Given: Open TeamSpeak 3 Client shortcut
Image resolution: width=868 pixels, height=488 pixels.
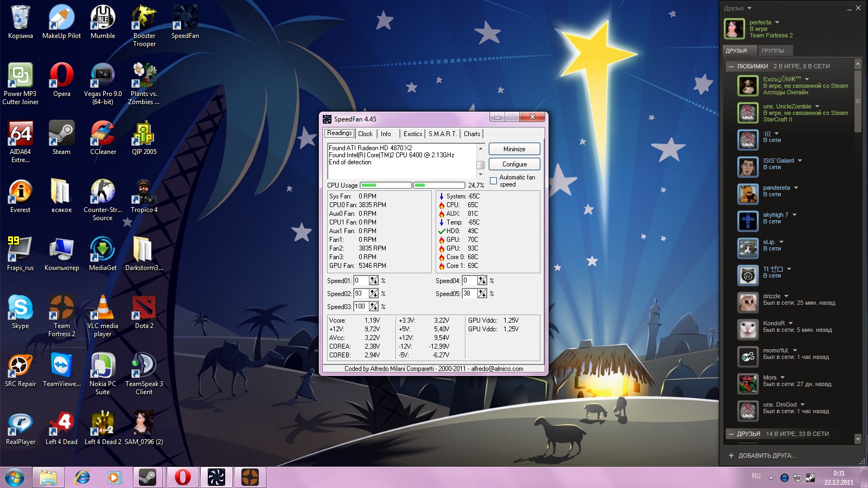Looking at the screenshot, I should [x=144, y=374].
